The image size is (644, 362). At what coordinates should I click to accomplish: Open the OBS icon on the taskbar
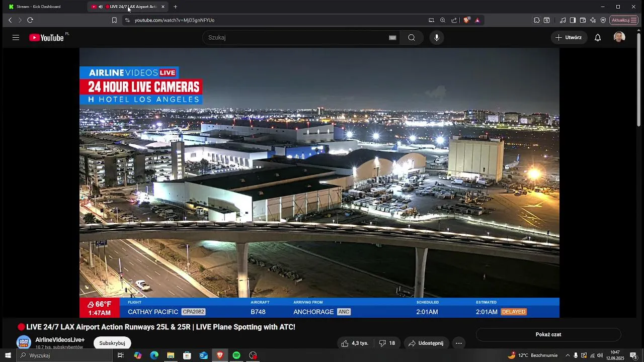point(253,355)
